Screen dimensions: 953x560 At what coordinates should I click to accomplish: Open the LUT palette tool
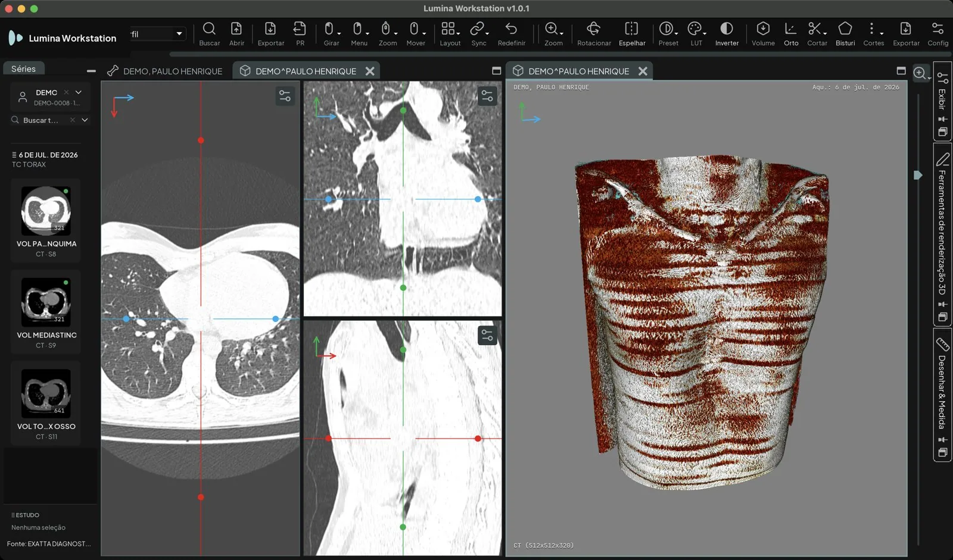[x=696, y=34]
